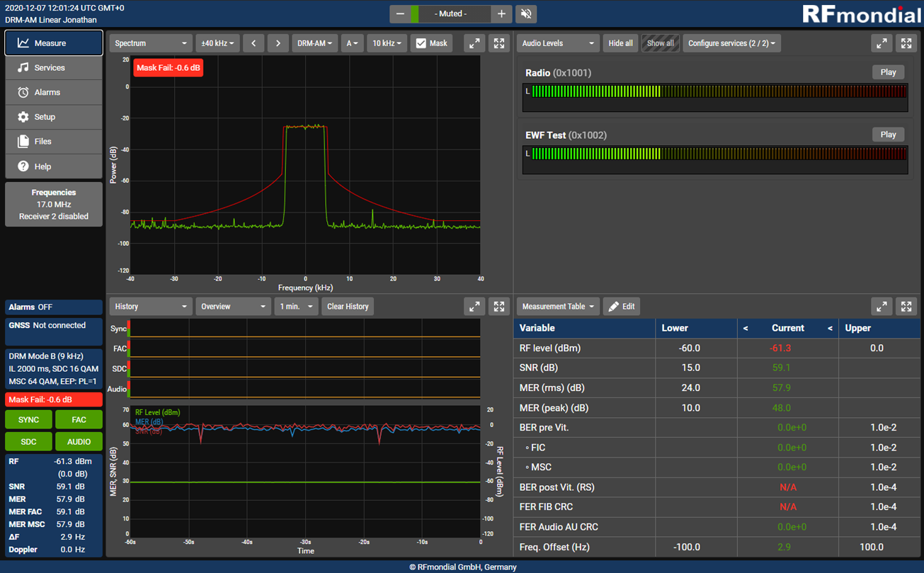Click the Muted volume slider bar
Viewport: 924px width, 573px height.
pyautogui.click(x=450, y=14)
